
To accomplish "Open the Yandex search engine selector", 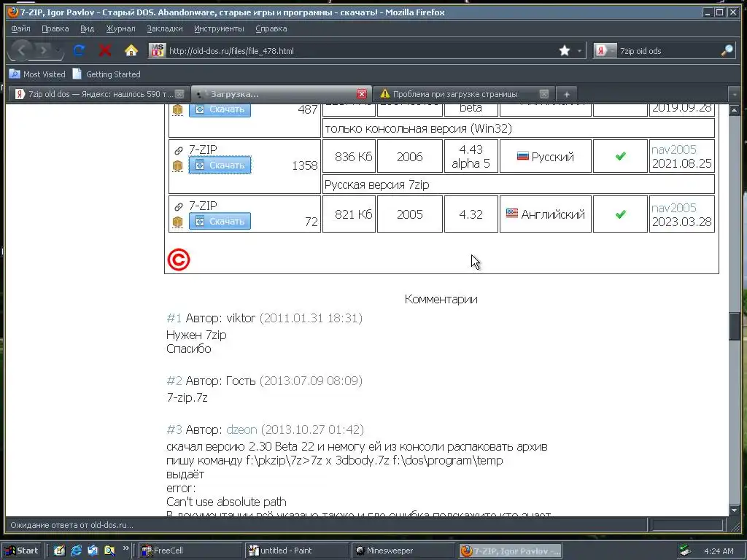I will coord(605,50).
